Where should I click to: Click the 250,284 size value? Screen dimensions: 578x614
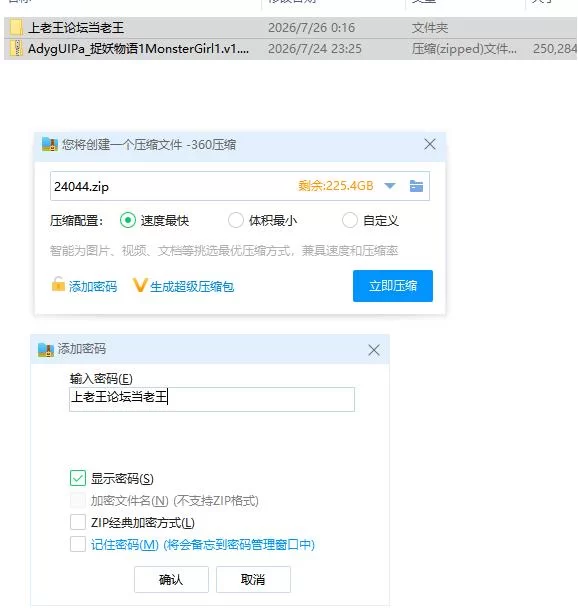(x=555, y=49)
